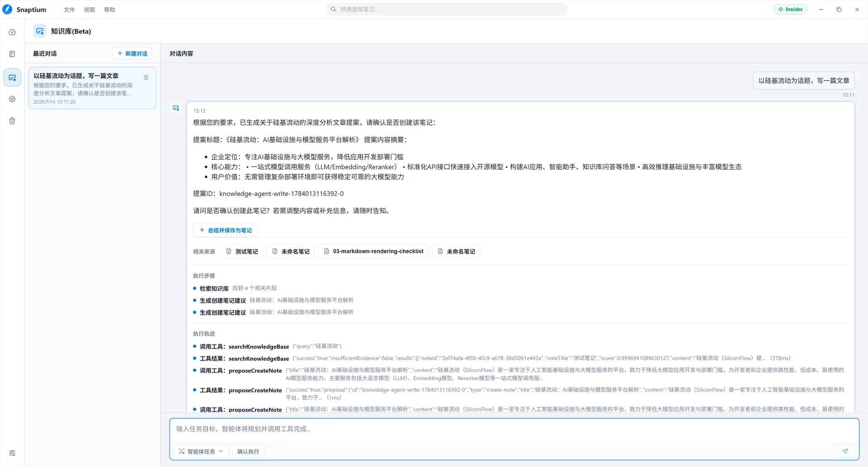The width and height of the screenshot is (868, 467).
Task: Click the 调用工具：searchKnowledgeBase trace entry
Action: point(267,347)
